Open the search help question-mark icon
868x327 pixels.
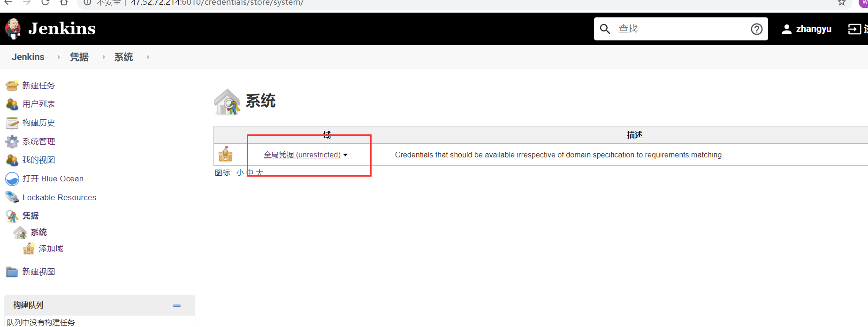point(756,29)
